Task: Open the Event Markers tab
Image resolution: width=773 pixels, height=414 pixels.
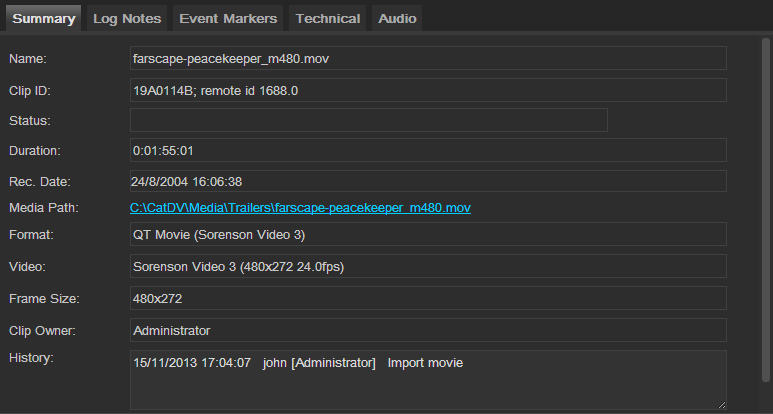Action: click(x=228, y=18)
